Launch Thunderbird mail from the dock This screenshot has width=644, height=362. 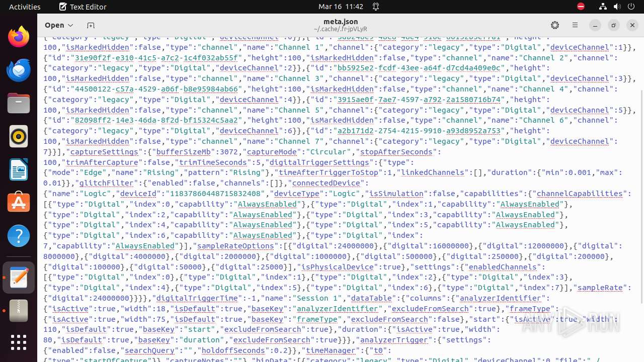(x=19, y=70)
